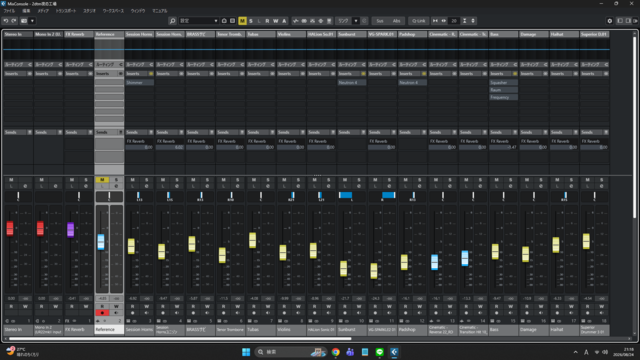Solo the Tubas channel
Image resolution: width=640 pixels, height=360 pixels.
(x=268, y=180)
